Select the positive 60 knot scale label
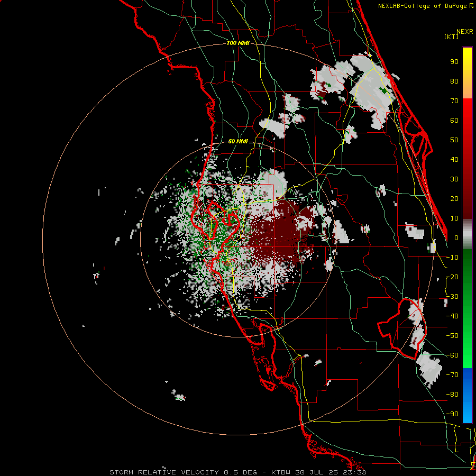Image resolution: width=476 pixels, height=476 pixels. click(x=454, y=120)
